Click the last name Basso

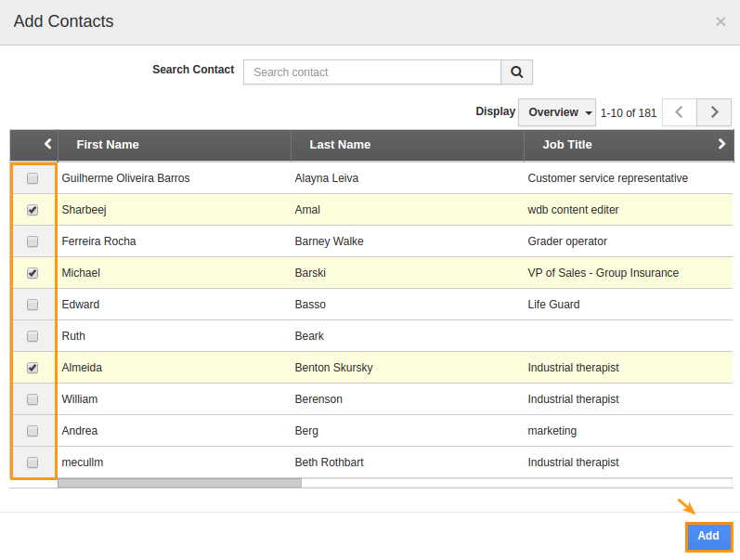(310, 305)
